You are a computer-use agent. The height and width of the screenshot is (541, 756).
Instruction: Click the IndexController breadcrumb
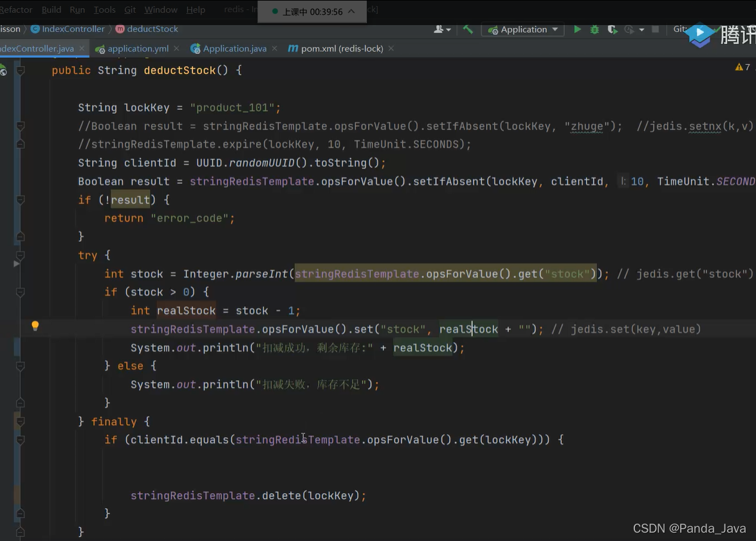[68, 29]
